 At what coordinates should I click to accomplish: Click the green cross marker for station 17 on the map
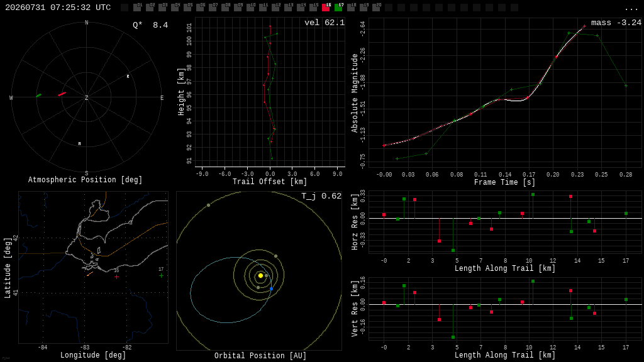tap(162, 276)
